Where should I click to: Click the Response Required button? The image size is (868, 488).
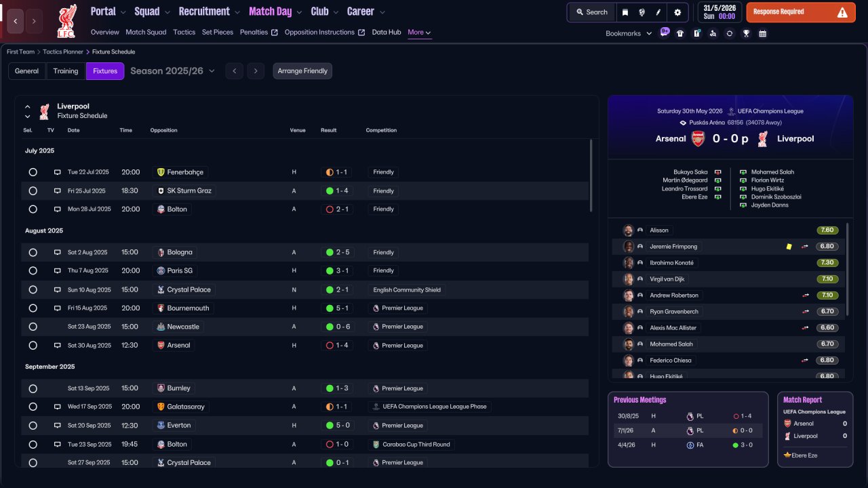point(801,12)
